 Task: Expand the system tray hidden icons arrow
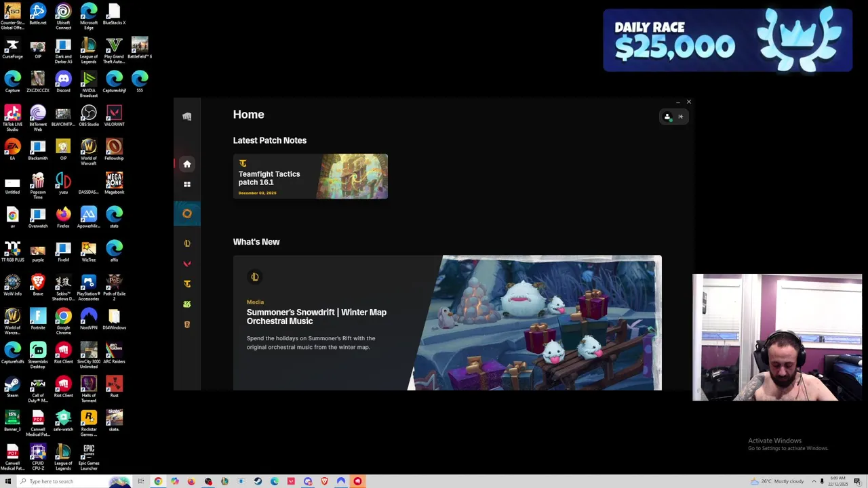[x=814, y=481]
